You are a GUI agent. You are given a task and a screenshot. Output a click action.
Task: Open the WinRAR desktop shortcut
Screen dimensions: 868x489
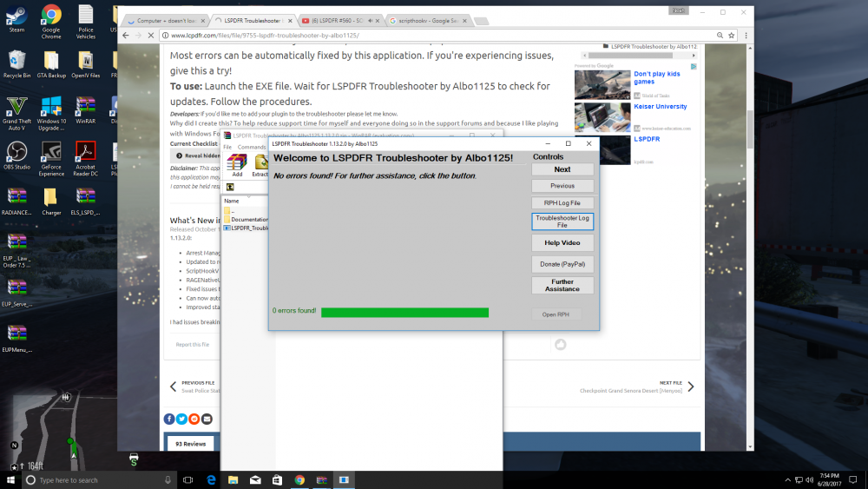click(85, 109)
